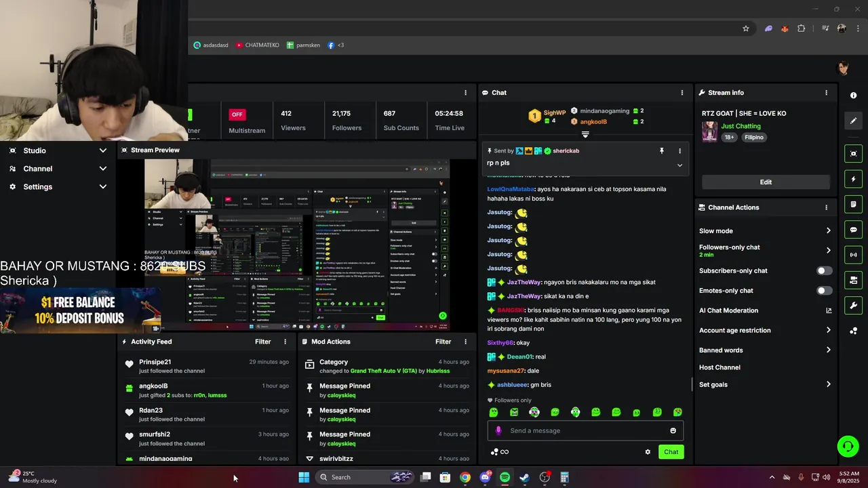The width and height of the screenshot is (868, 488).
Task: Click the Send a message input field
Action: (x=585, y=430)
